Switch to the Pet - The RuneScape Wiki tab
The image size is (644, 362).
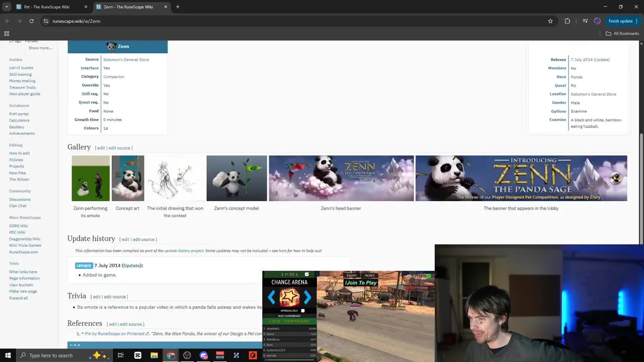tap(47, 7)
